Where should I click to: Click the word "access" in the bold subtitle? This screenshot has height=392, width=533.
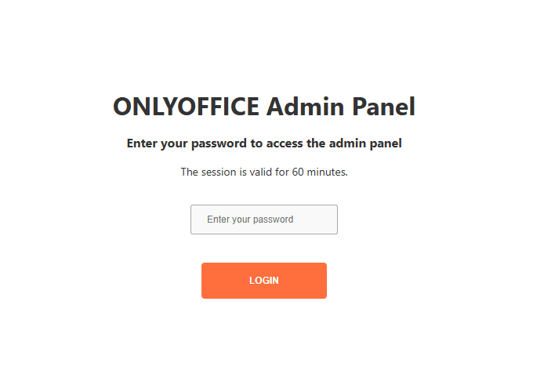[x=284, y=144]
